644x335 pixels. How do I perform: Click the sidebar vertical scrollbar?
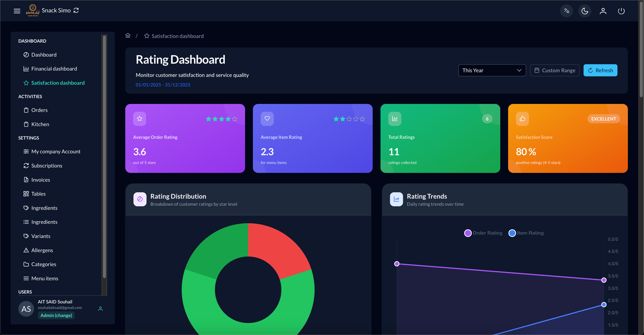click(104, 157)
